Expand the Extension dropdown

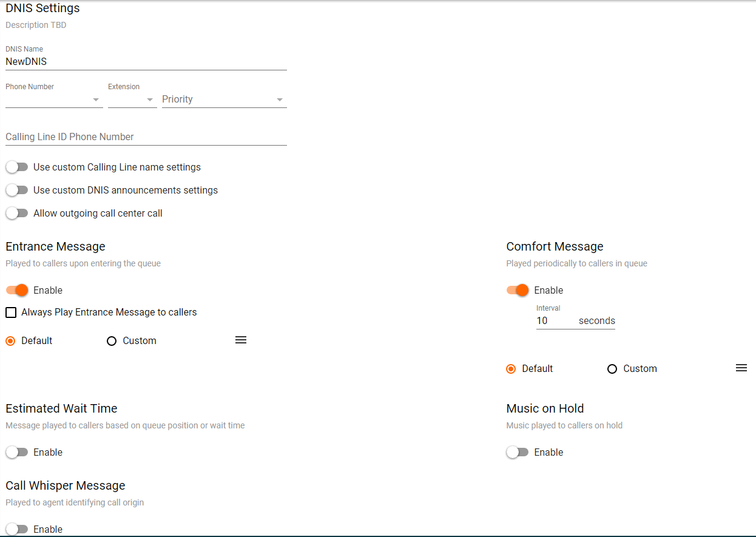(132, 100)
